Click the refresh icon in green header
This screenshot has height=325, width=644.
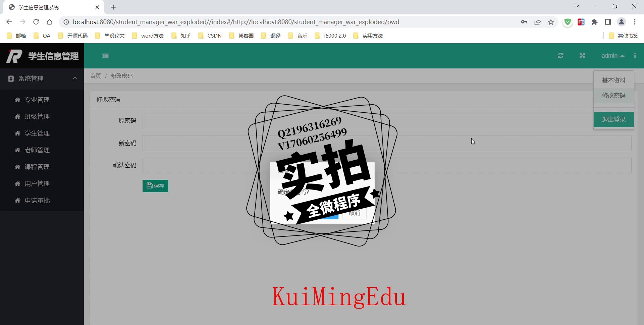pyautogui.click(x=560, y=56)
